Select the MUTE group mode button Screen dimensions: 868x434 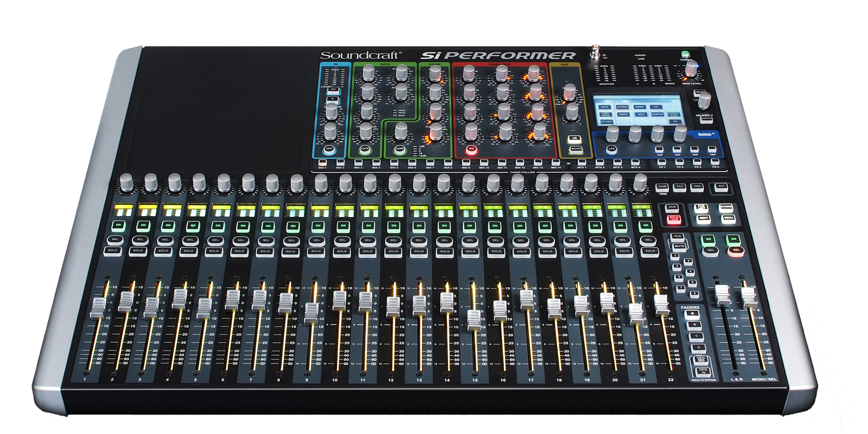pyautogui.click(x=679, y=247)
